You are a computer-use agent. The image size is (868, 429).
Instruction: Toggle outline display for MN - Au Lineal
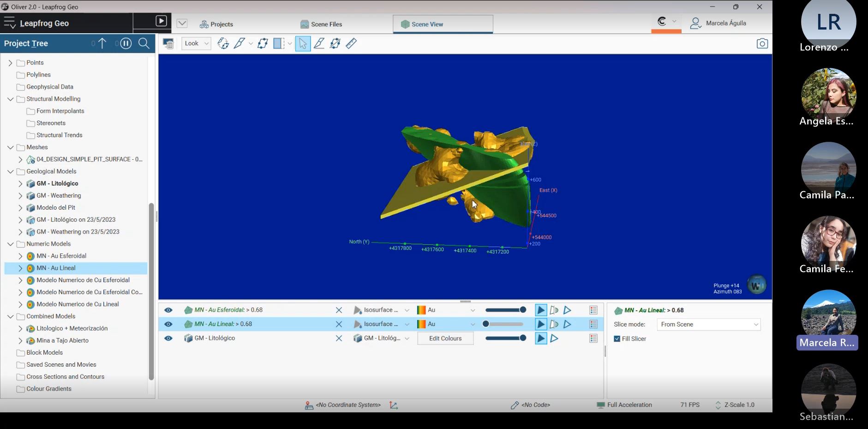click(x=568, y=324)
